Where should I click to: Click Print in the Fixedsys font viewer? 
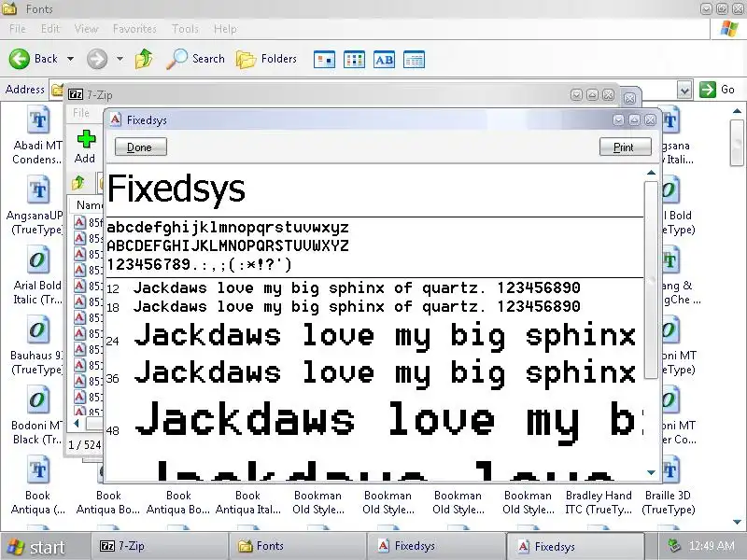625,147
